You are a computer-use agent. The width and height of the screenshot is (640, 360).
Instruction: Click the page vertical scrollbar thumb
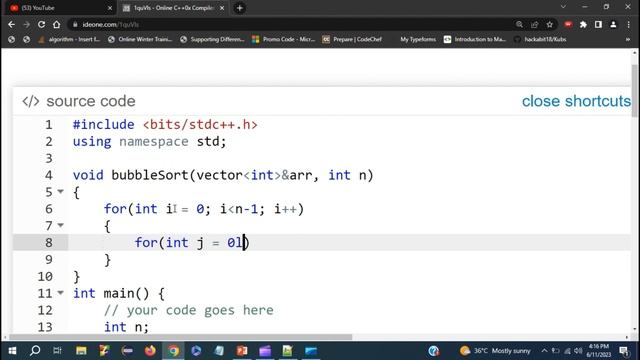635,91
